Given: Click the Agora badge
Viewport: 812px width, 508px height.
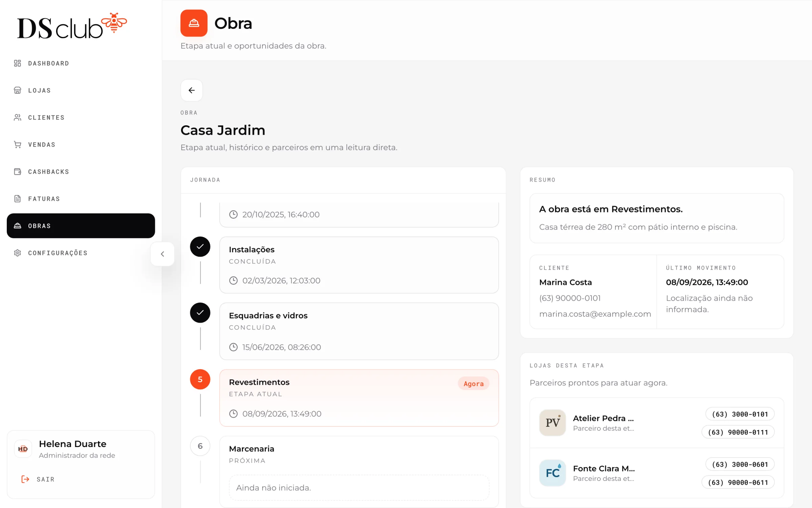Looking at the screenshot, I should pos(474,384).
